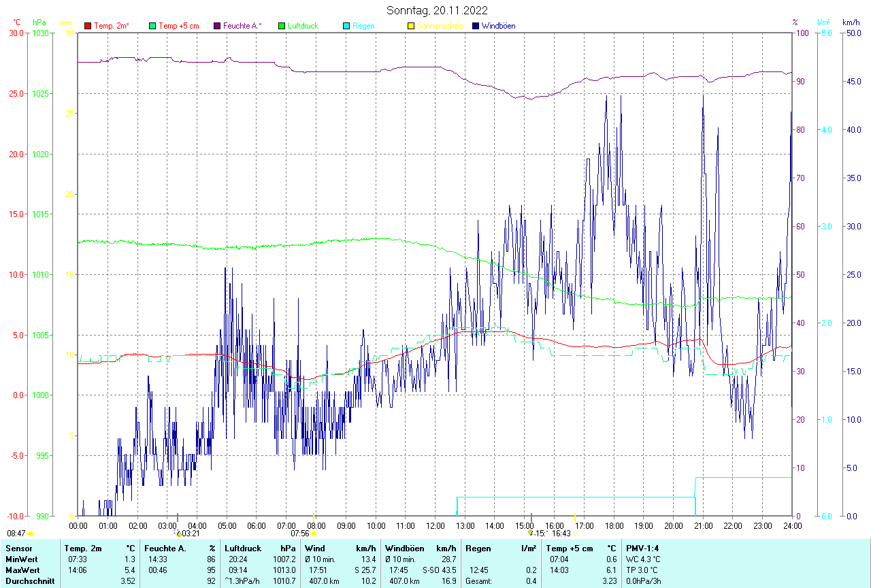Click the yellow sunrise icon beside 07:56
The image size is (871, 588).
313,534
